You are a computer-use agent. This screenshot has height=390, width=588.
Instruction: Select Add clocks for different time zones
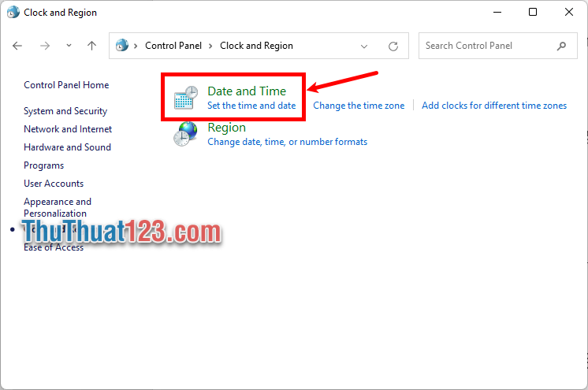[493, 106]
